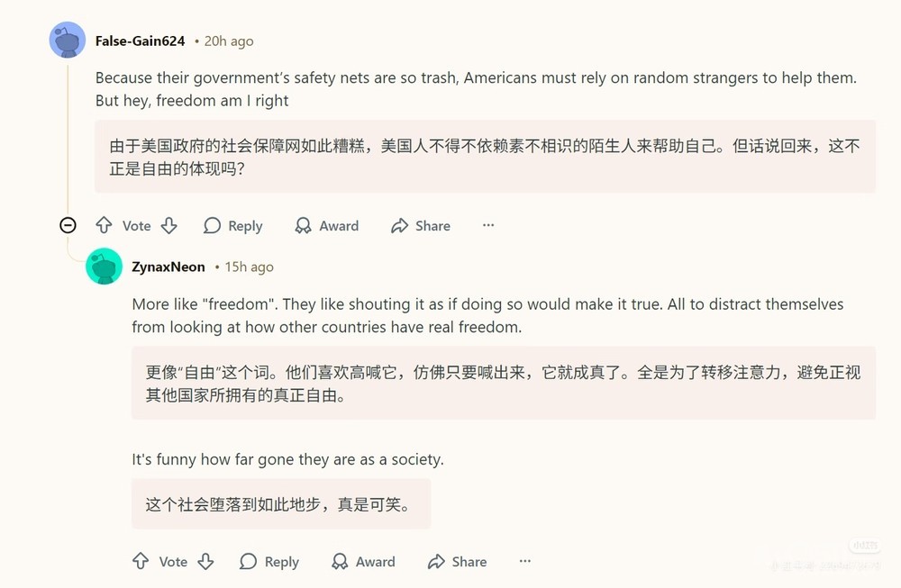Click the 20h ago timestamp

pos(228,41)
